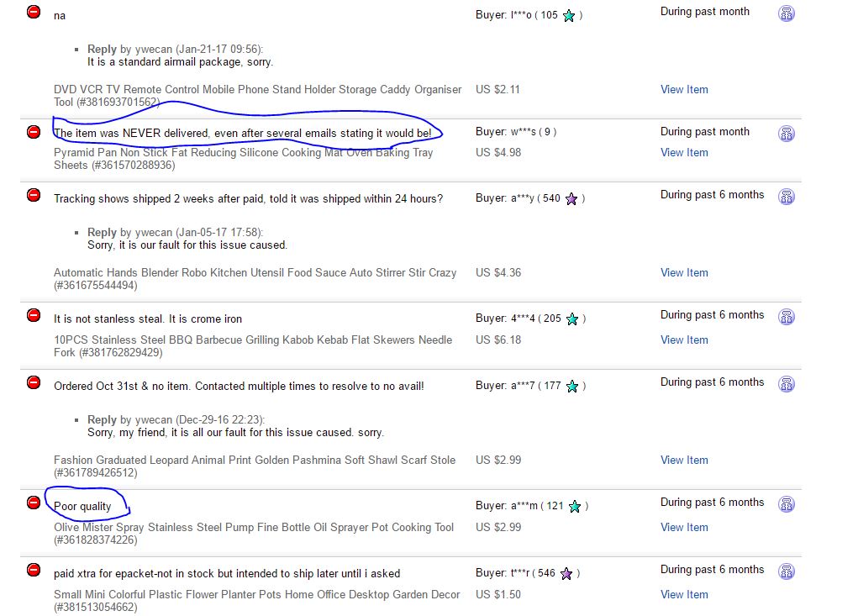The image size is (858, 616).
Task: Click reply 'Sorry, it is our fault for this issue'
Action: pyautogui.click(x=187, y=245)
